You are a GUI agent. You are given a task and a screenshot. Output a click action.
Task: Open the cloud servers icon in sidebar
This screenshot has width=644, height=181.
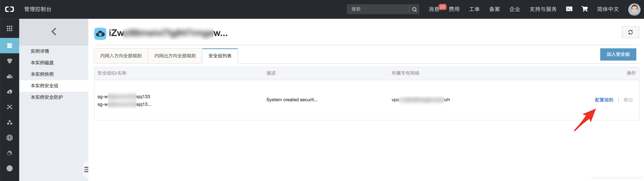point(9,76)
